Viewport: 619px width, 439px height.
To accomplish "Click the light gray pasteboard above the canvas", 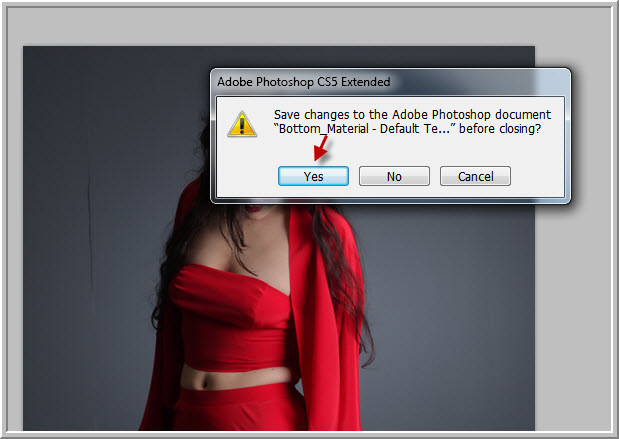I will pyautogui.click(x=276, y=26).
